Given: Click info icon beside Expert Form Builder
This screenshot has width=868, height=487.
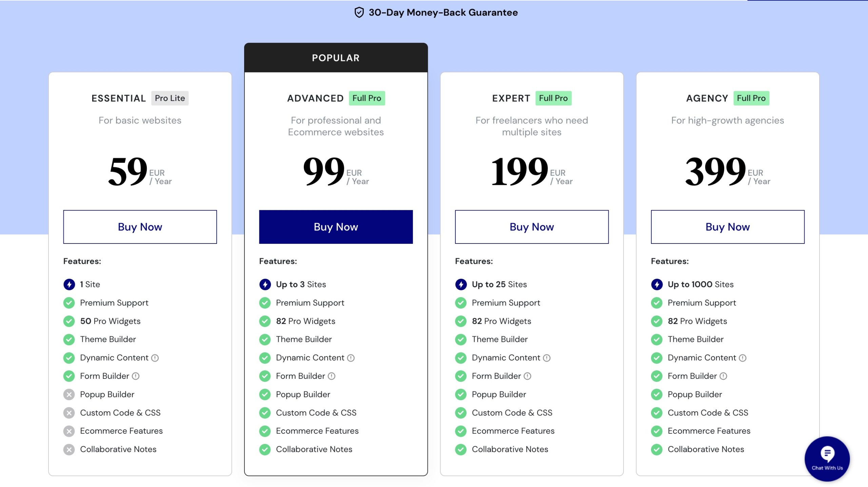Looking at the screenshot, I should point(527,376).
